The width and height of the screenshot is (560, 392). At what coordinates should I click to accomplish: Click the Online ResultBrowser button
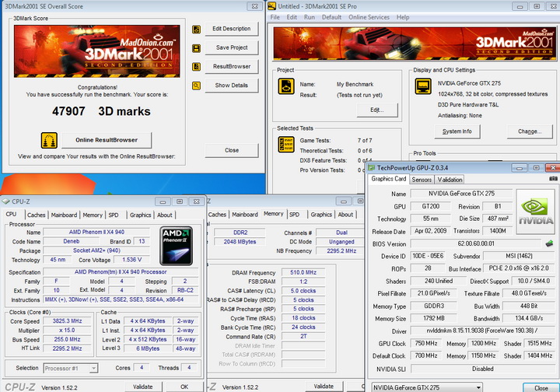(107, 140)
